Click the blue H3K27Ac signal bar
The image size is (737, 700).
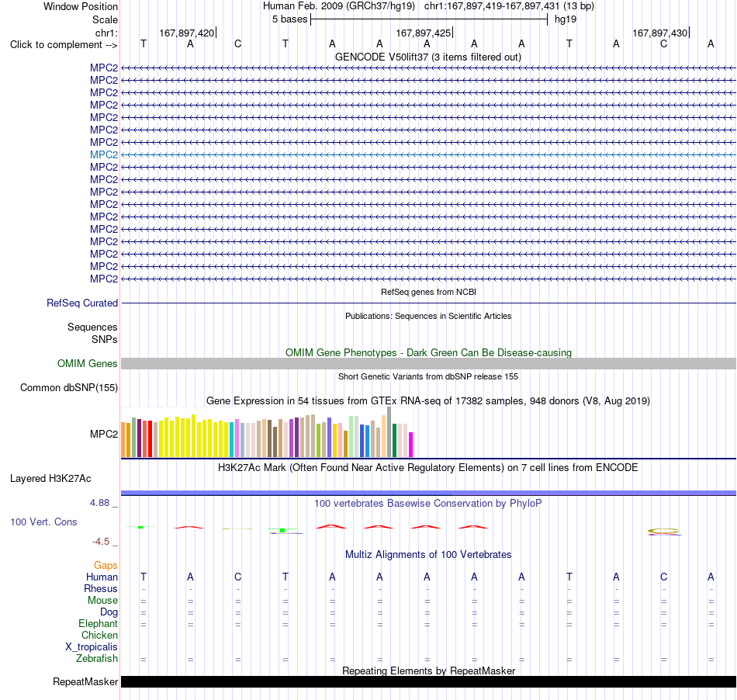(x=428, y=493)
